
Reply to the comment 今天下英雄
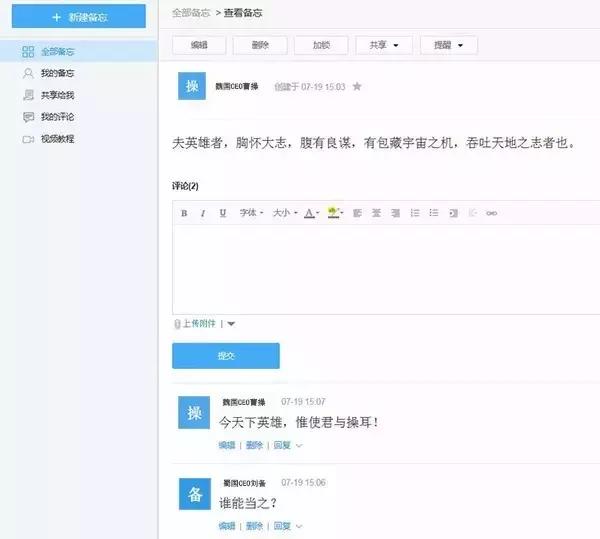pyautogui.click(x=282, y=445)
